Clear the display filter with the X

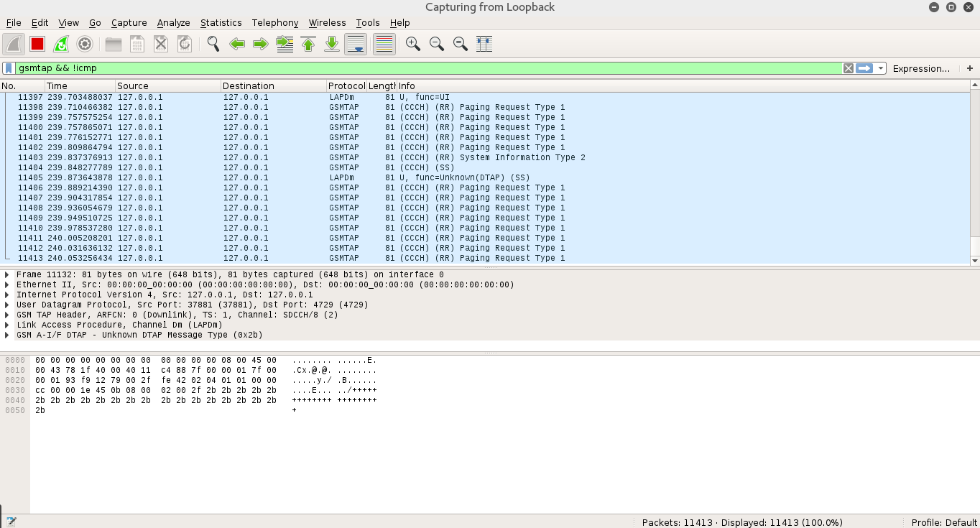click(x=849, y=68)
